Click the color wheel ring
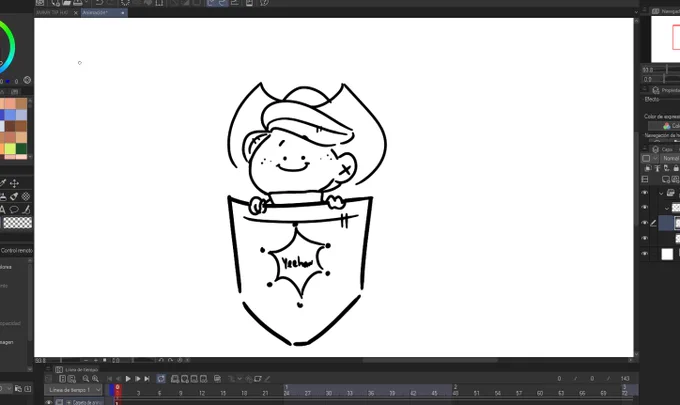This screenshot has height=405, width=680. tap(11, 46)
